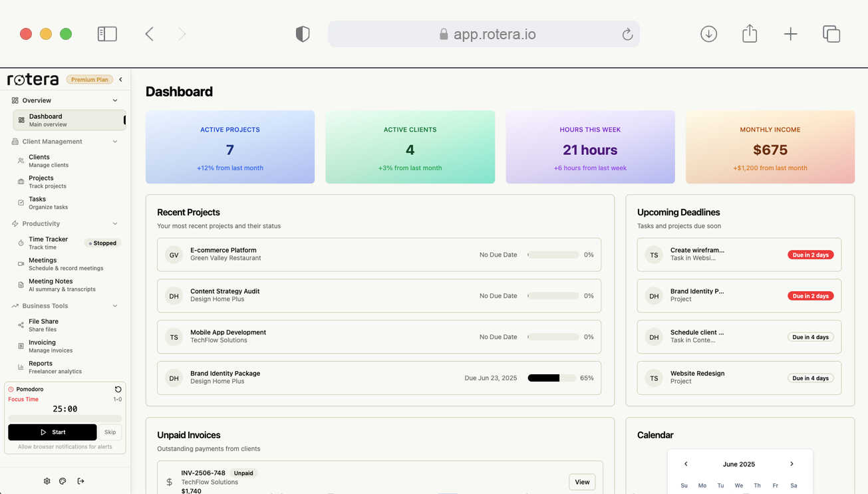The image size is (868, 494).
Task: Go to next month in calendar
Action: [792, 464]
